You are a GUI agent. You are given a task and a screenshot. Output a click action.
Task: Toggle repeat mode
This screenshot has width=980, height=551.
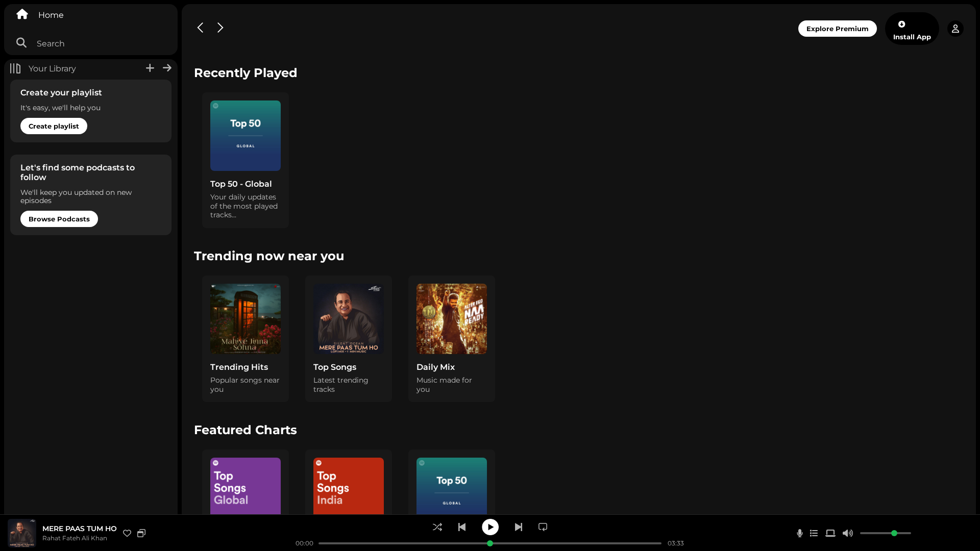coord(543,527)
